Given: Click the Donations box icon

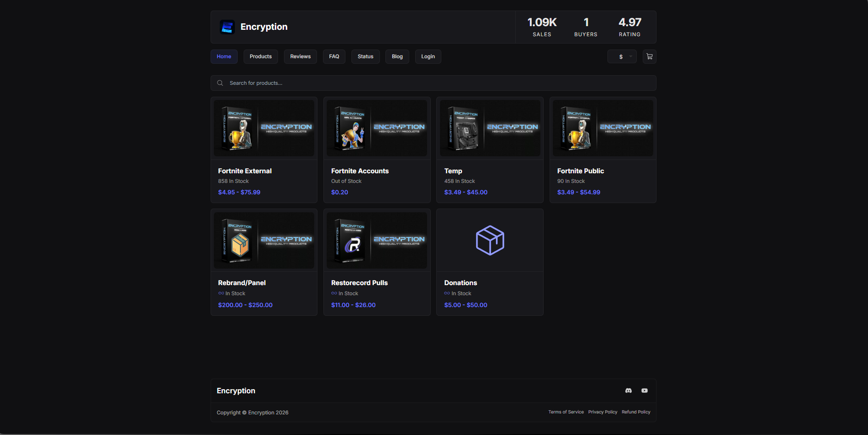Looking at the screenshot, I should click(x=490, y=240).
